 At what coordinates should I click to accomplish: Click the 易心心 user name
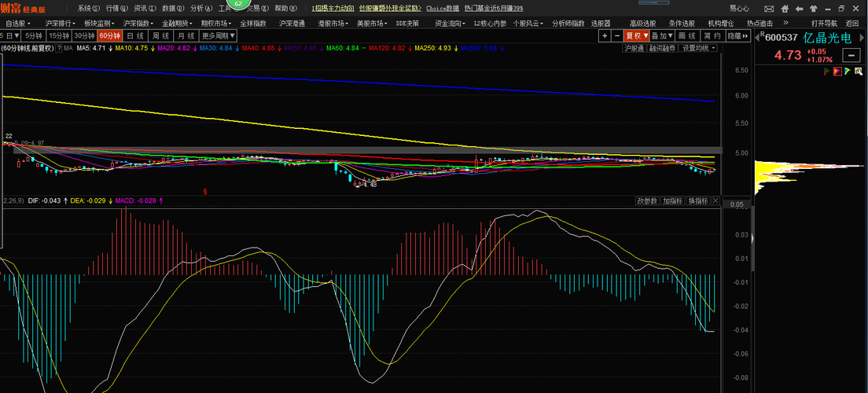[739, 9]
